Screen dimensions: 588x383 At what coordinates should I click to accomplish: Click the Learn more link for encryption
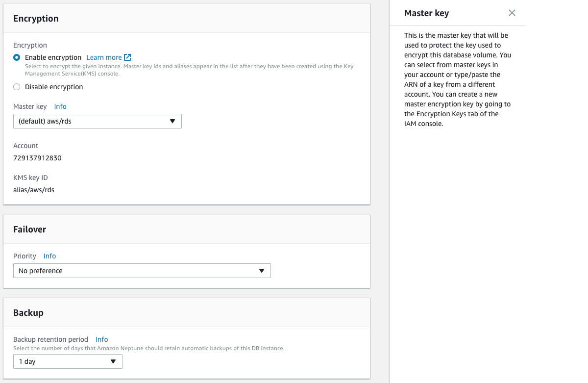pyautogui.click(x=103, y=57)
